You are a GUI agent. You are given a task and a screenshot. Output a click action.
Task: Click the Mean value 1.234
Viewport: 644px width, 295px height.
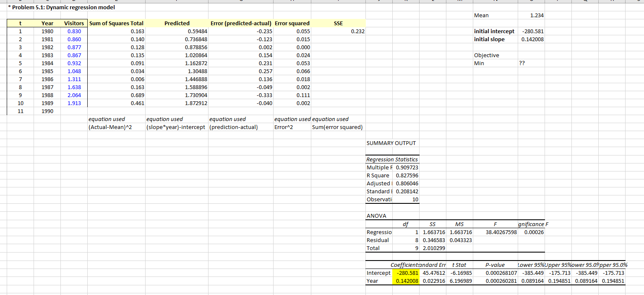coord(537,16)
